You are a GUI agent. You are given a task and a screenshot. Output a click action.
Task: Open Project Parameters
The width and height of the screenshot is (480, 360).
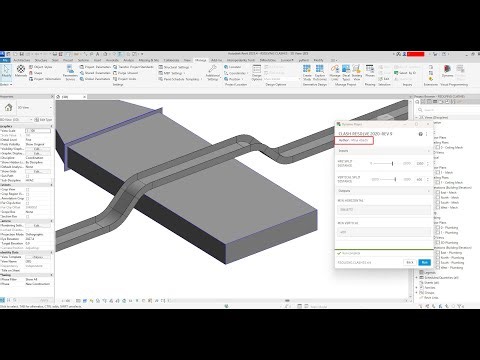[95, 67]
